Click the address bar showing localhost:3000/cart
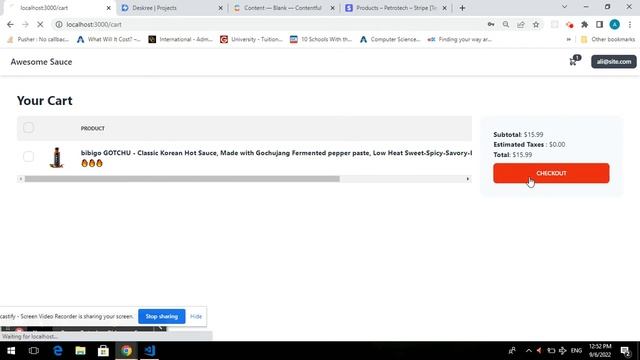Viewport: 640px width, 360px height. pyautogui.click(x=269, y=24)
